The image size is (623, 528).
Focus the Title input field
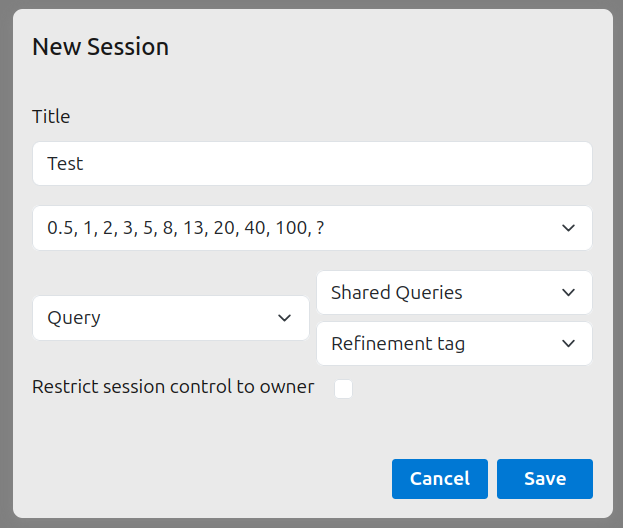tap(312, 163)
